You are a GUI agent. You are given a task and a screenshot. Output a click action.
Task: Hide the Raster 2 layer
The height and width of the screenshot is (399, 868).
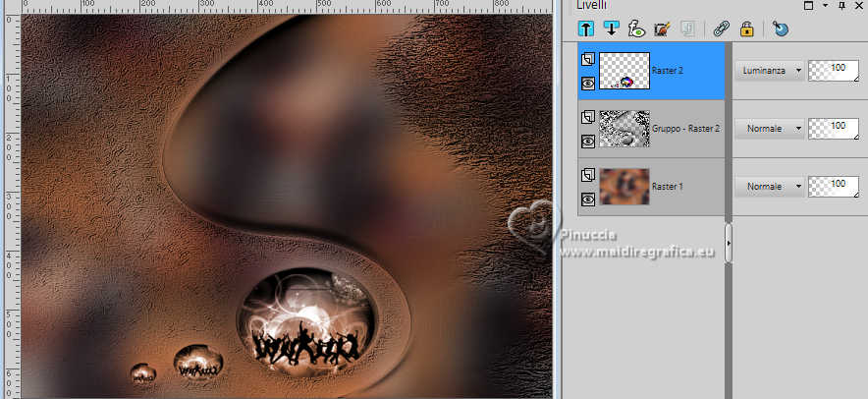pyautogui.click(x=588, y=84)
